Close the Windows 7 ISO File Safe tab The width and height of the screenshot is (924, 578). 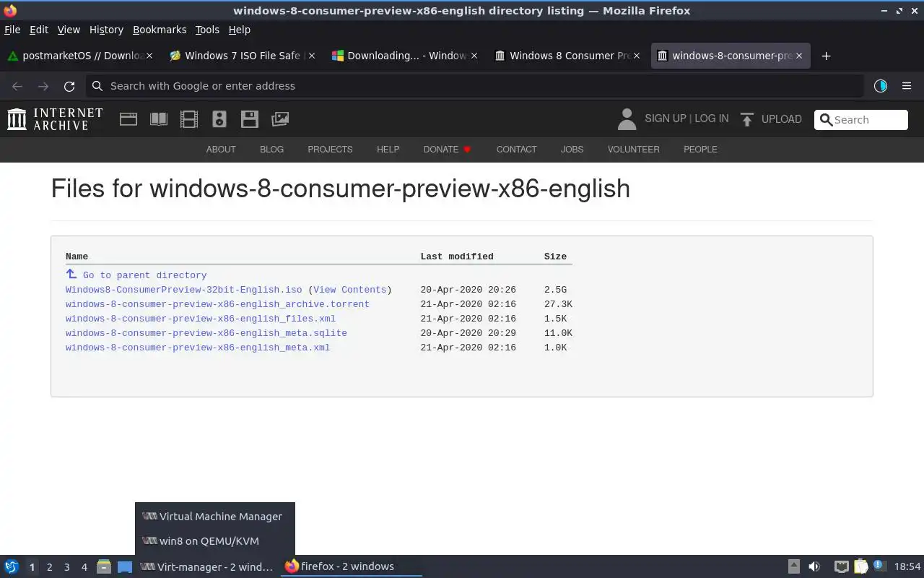312,56
